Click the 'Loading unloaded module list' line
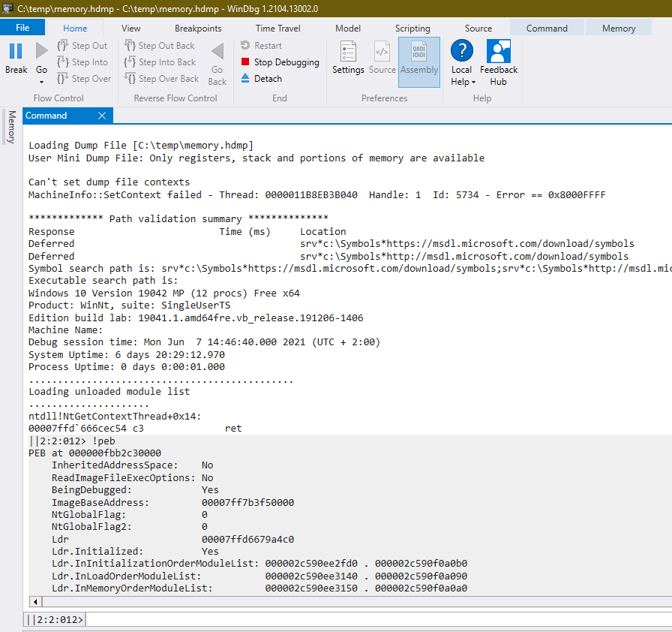Screen dimensions: 672x632 [109, 392]
